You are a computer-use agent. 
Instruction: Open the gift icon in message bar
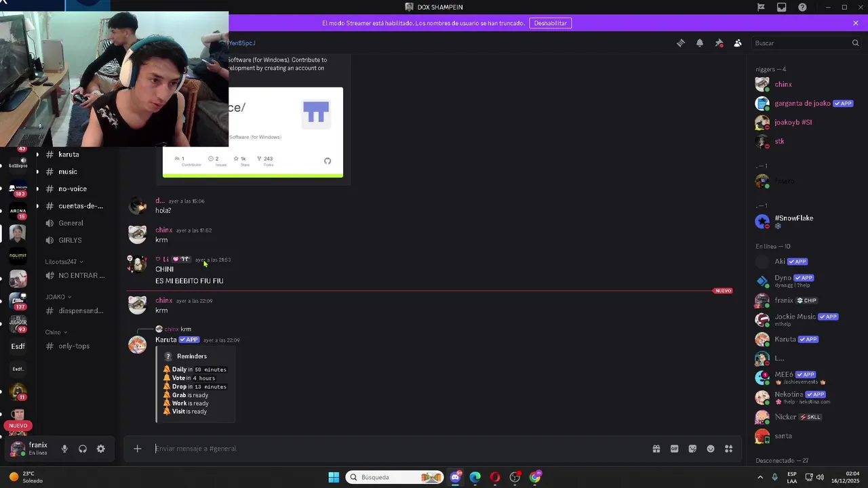(656, 449)
